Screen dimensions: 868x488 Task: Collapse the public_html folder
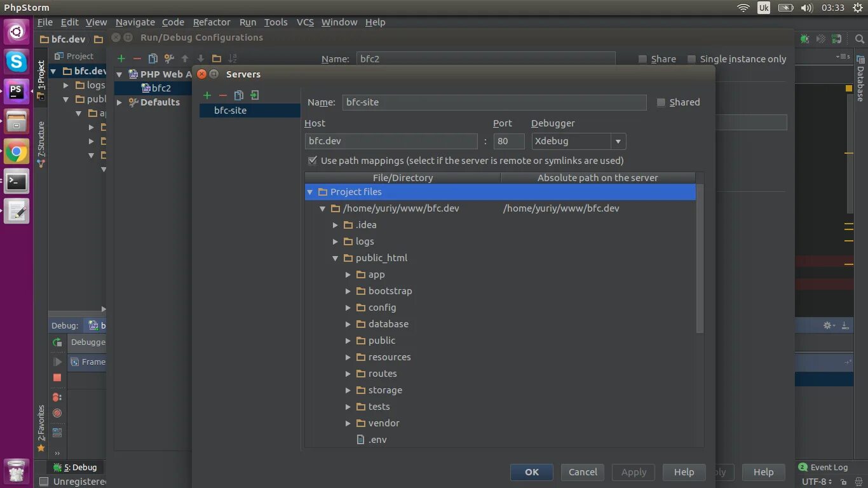[x=336, y=258]
